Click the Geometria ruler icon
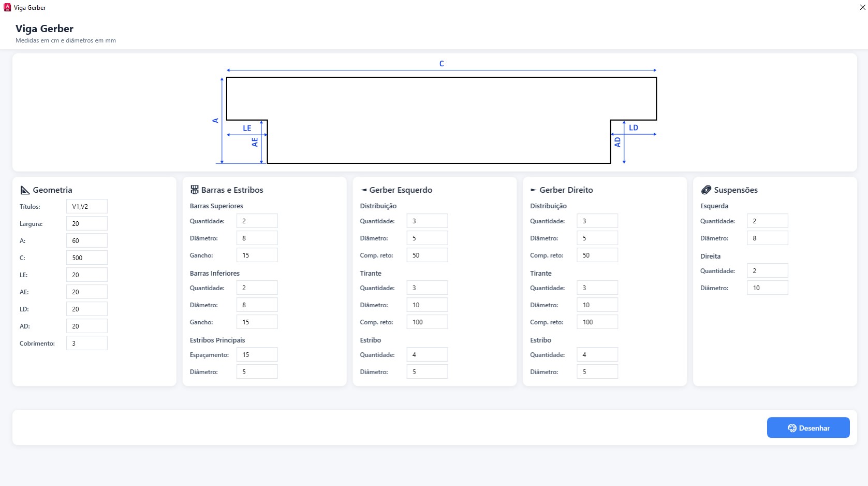Image resolution: width=868 pixels, height=486 pixels. coord(25,190)
